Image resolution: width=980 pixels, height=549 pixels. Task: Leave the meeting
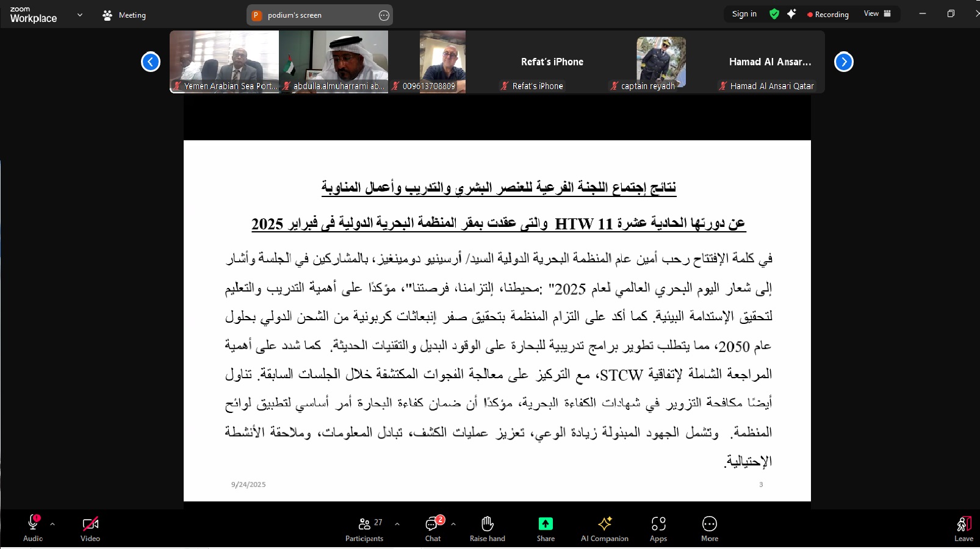964,528
